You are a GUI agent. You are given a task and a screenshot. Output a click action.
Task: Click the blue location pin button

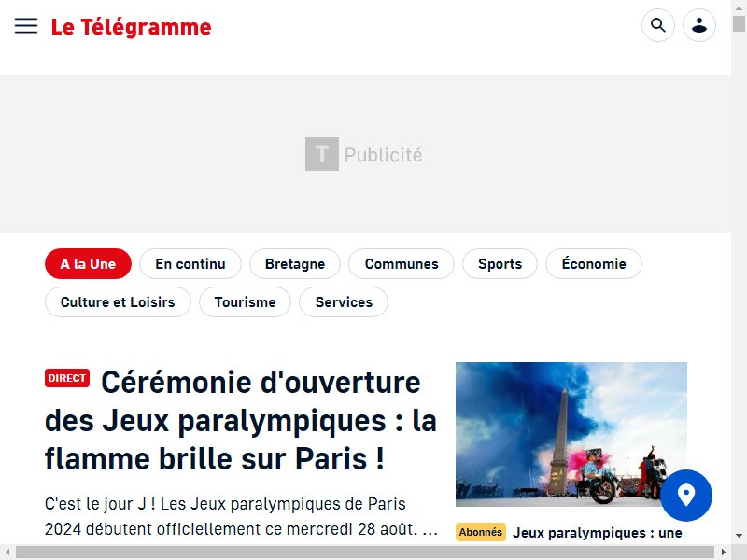click(x=686, y=496)
